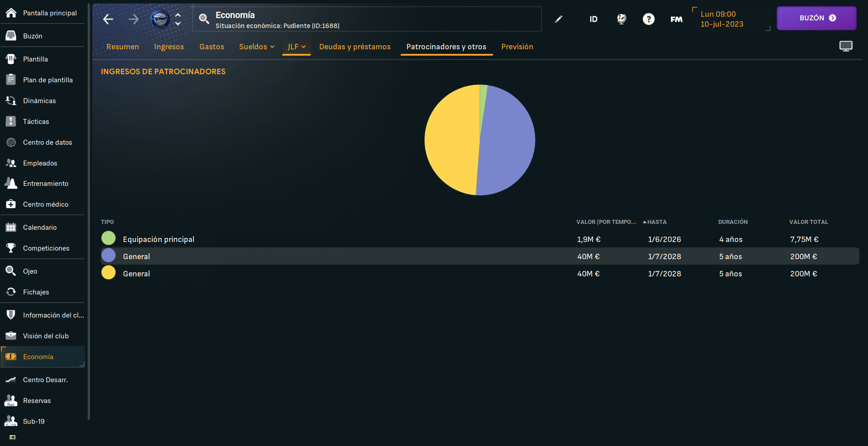868x446 pixels.
Task: Switch to the Gastos tab
Action: click(x=212, y=47)
